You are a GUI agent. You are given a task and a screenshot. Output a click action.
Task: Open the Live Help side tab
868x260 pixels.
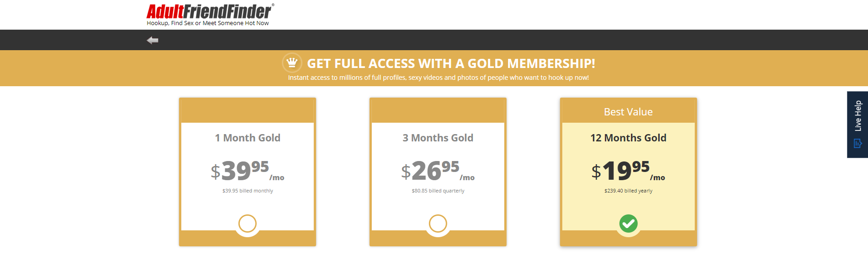pos(857,125)
